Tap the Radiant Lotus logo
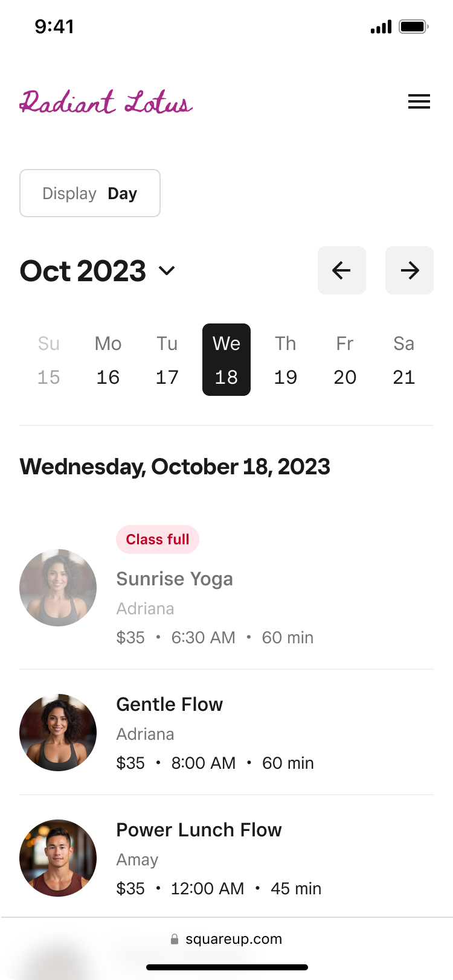The width and height of the screenshot is (453, 980). pos(106,103)
